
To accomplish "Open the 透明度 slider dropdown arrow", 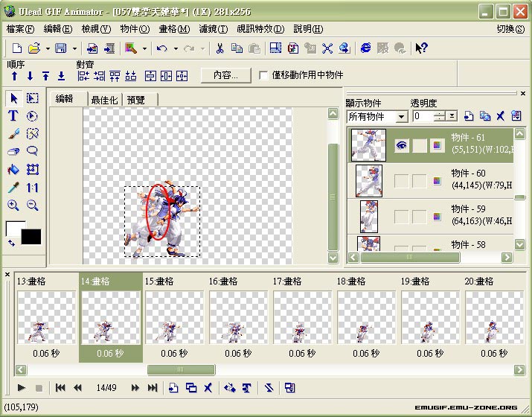I will pyautogui.click(x=452, y=116).
